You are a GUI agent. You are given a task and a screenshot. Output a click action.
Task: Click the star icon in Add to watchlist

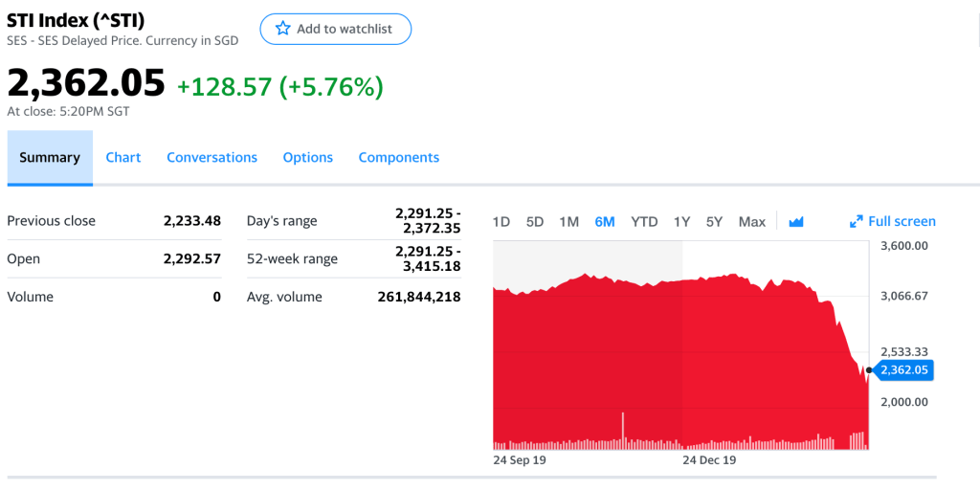tap(282, 29)
